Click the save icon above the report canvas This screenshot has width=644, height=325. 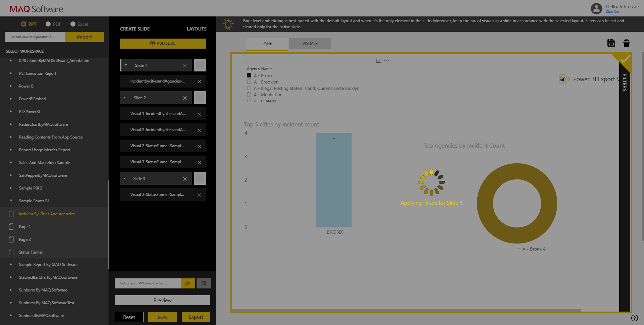[x=611, y=43]
